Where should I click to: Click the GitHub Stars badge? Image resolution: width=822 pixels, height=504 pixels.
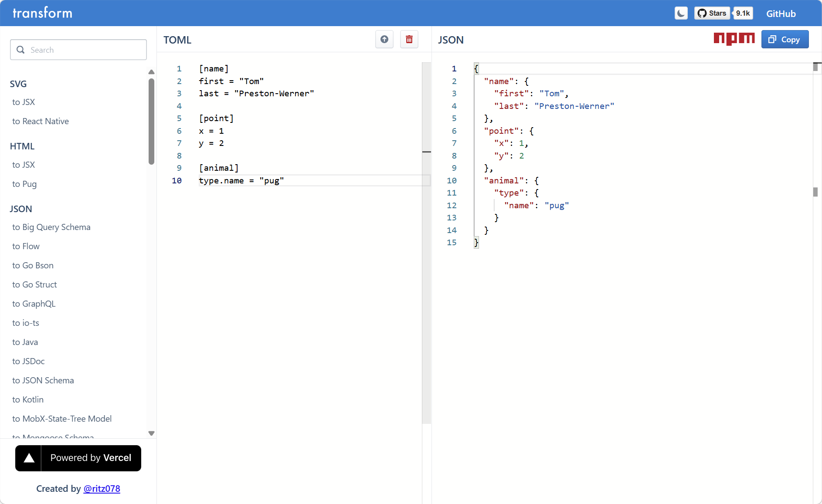coord(712,14)
